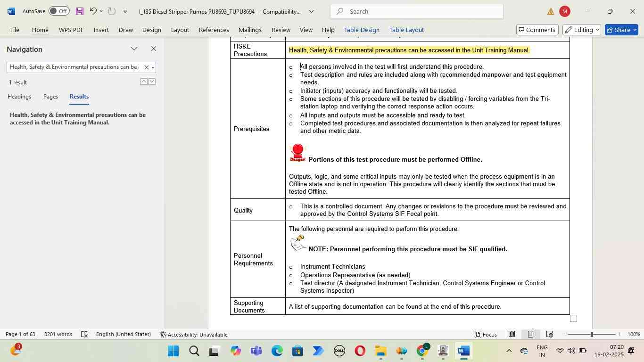Open the Table Layout tab
The height and width of the screenshot is (362, 644).
tap(406, 30)
